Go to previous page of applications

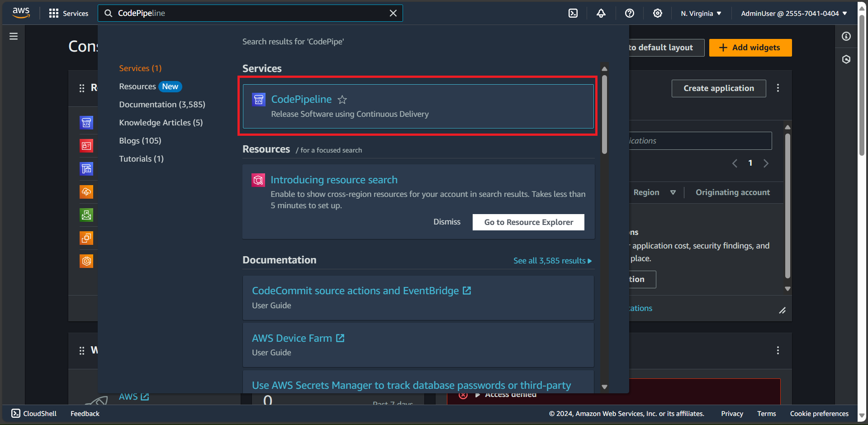click(x=735, y=163)
